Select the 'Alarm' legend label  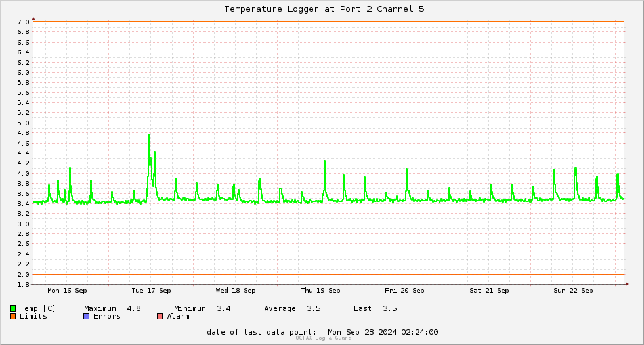(x=179, y=316)
